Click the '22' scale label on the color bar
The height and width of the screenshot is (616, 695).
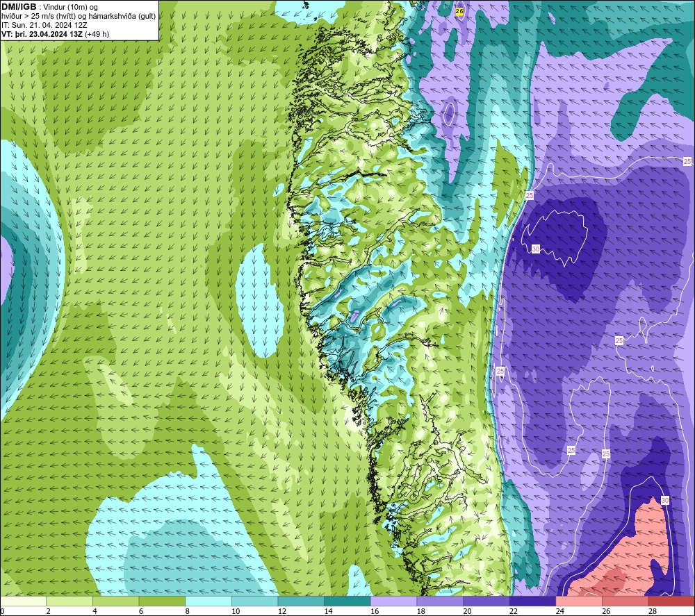tap(514, 611)
